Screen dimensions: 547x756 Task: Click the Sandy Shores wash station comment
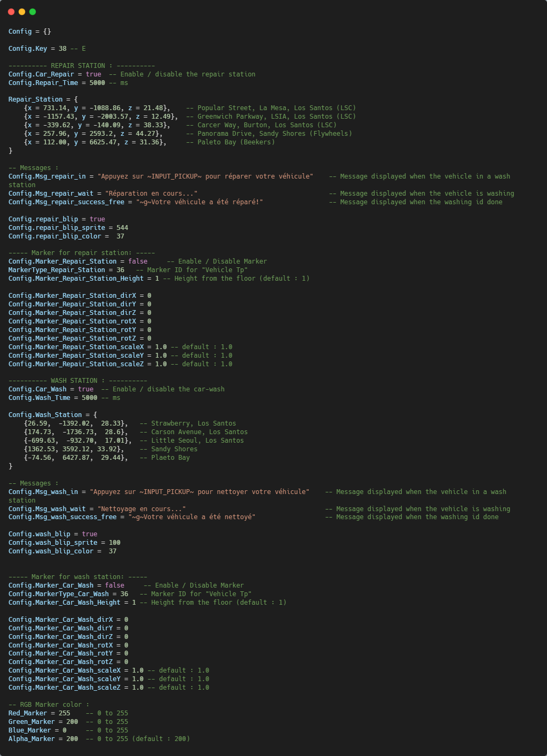tap(174, 449)
